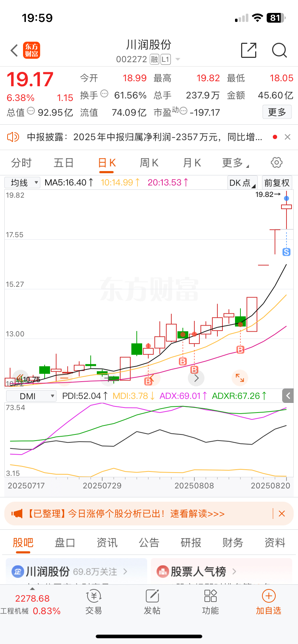Close the 涨停个股分析 banner

(x=282, y=514)
